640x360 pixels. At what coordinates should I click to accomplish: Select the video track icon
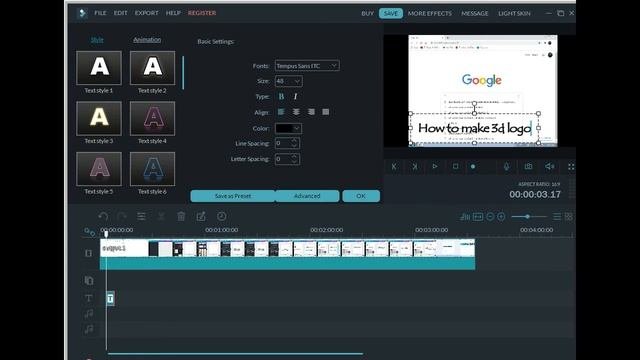89,253
